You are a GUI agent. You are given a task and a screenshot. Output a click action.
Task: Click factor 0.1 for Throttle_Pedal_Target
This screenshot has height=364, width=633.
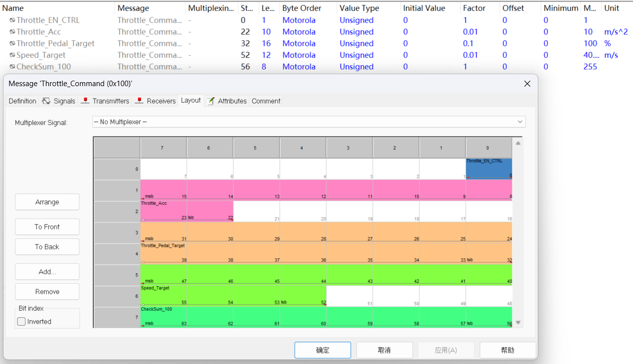(469, 43)
